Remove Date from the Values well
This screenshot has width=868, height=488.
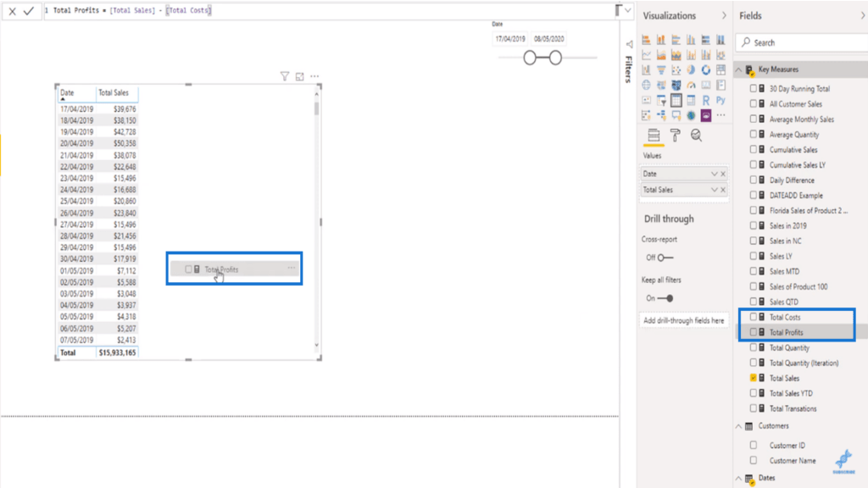(x=723, y=174)
